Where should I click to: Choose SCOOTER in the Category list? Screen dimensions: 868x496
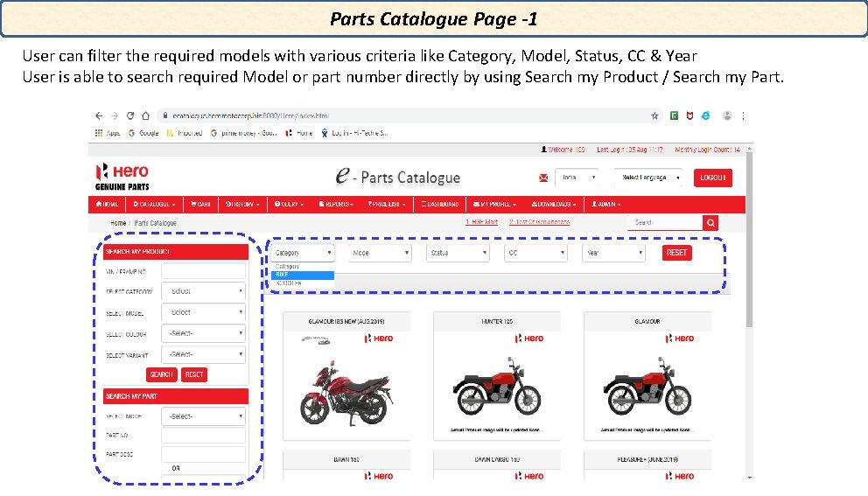(x=302, y=283)
